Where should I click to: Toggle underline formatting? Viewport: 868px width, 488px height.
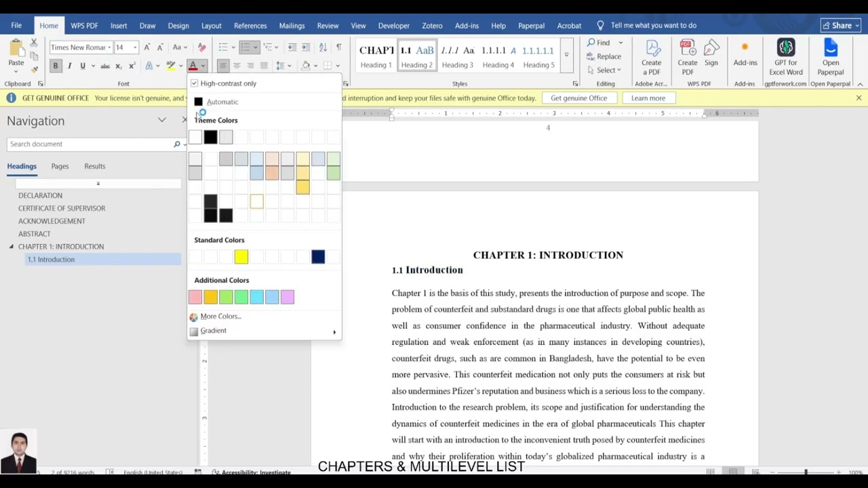83,66
